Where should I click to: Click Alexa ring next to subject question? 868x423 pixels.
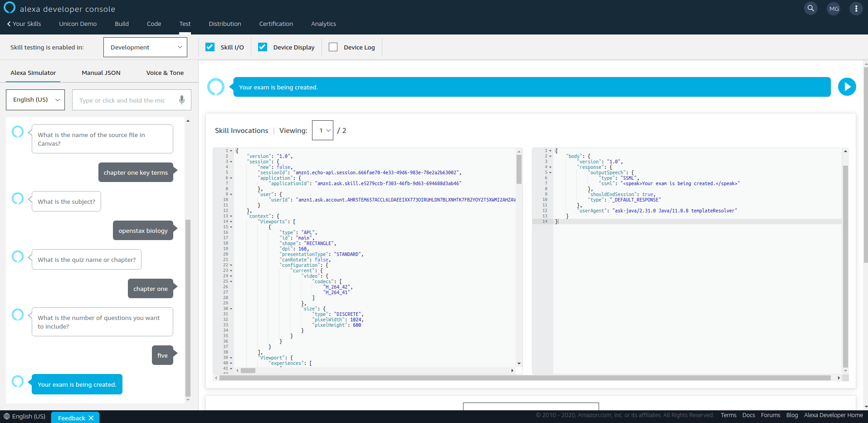(18, 198)
